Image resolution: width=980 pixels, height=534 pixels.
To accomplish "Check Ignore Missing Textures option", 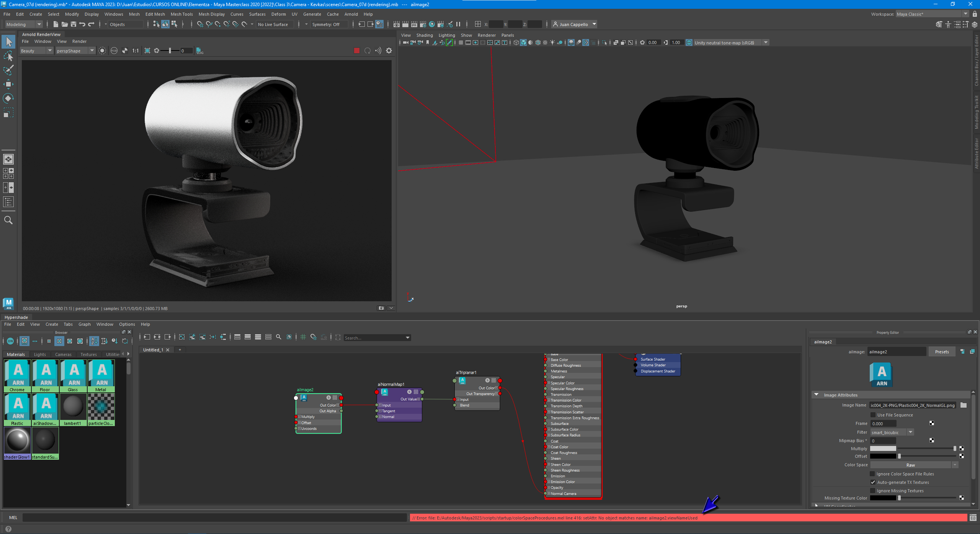I will 873,491.
